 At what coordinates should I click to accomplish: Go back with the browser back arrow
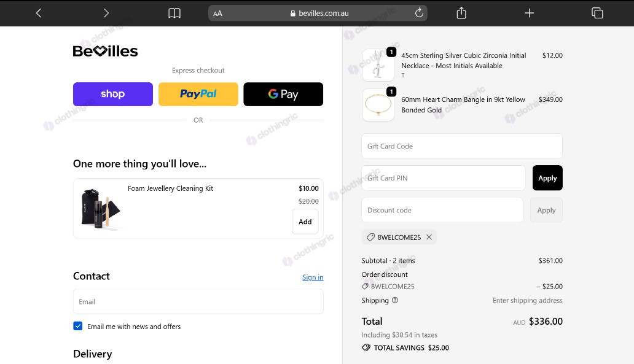39,13
